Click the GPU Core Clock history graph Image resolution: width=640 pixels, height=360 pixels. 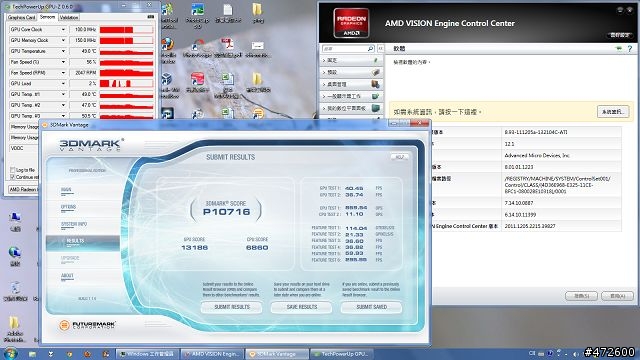127,30
